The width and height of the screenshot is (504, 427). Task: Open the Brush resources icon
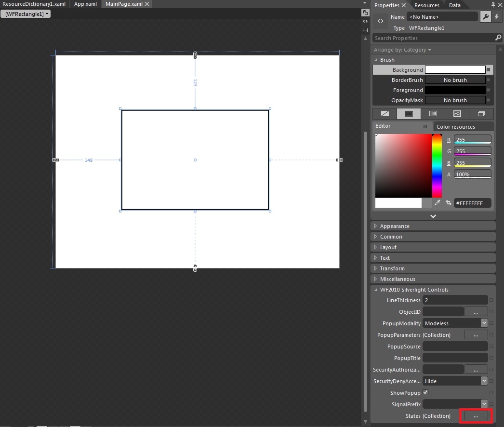click(x=481, y=114)
